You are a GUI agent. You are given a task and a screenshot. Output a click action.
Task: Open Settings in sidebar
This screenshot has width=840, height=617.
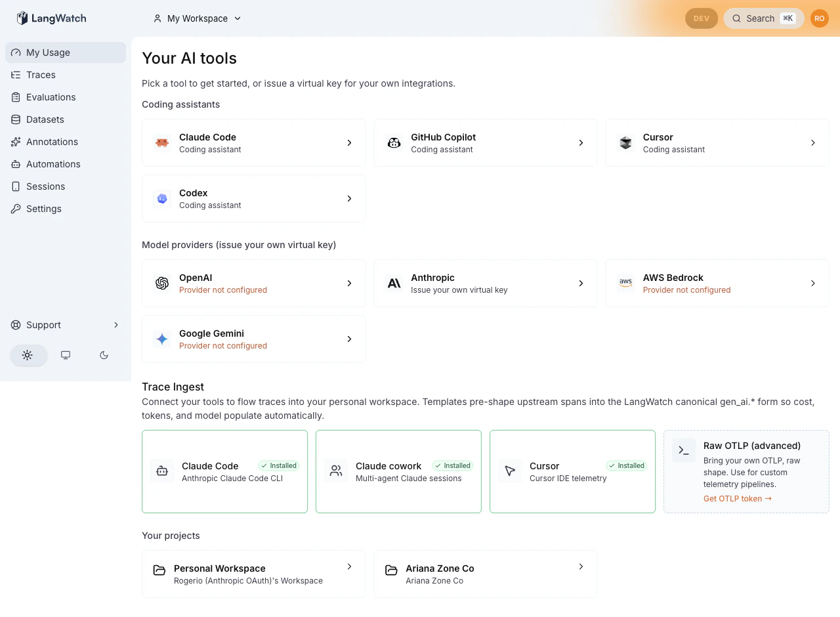66,209
